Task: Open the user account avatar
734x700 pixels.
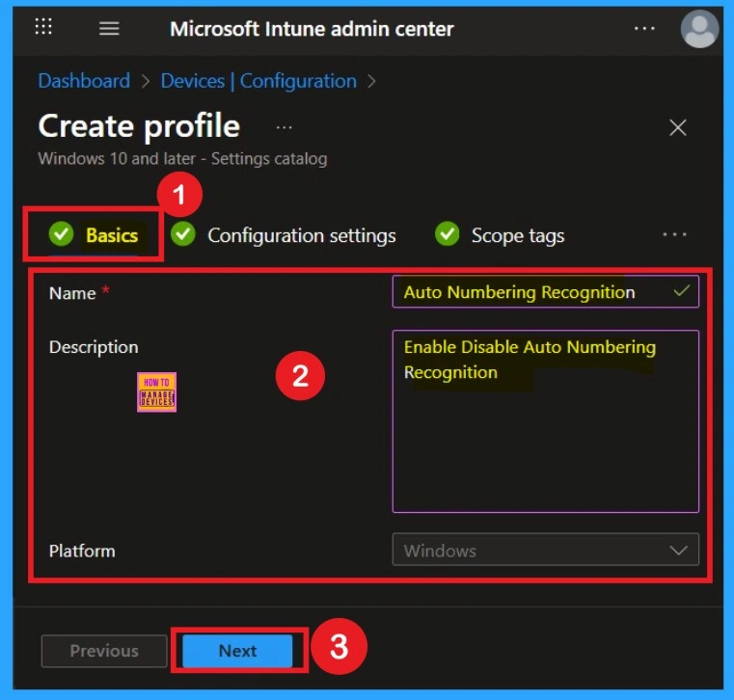Action: (x=699, y=29)
